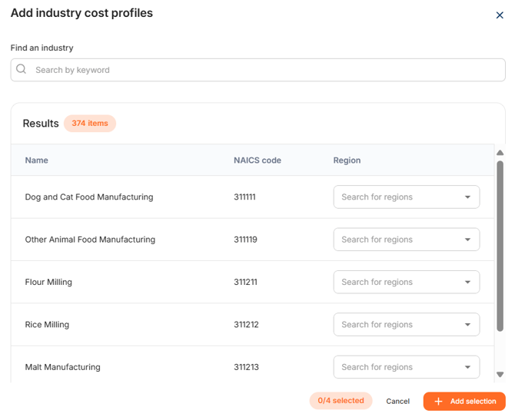The width and height of the screenshot is (515, 420).
Task: Click the NAICS code column header
Action: pos(257,160)
